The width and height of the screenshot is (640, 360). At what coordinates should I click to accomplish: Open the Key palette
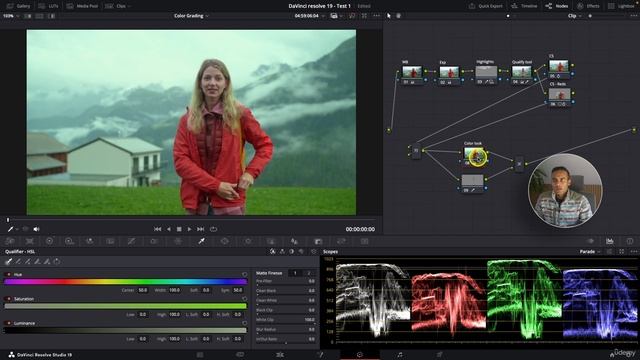tap(318, 241)
